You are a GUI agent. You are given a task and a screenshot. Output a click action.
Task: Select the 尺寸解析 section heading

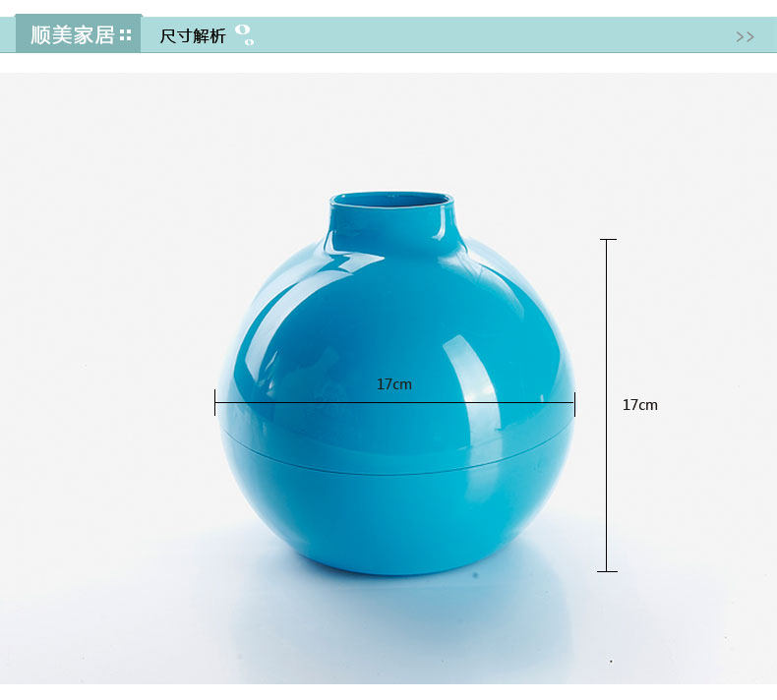point(192,36)
